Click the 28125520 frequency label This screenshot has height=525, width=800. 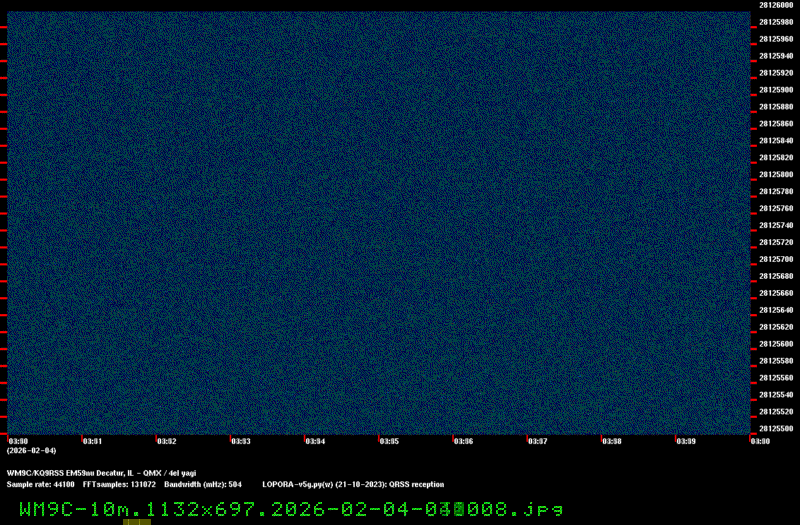coord(776,412)
